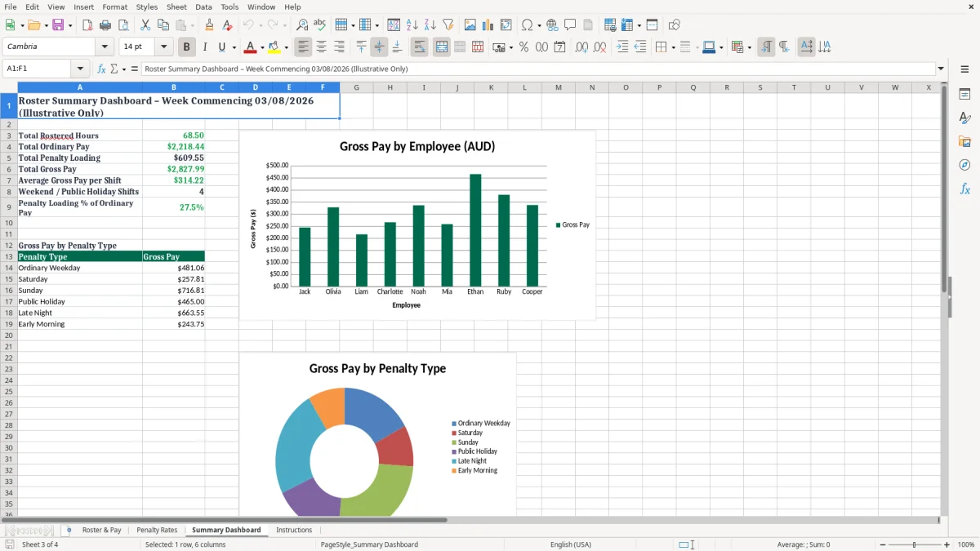
Task: Click the zoom slider handle
Action: pos(914,544)
